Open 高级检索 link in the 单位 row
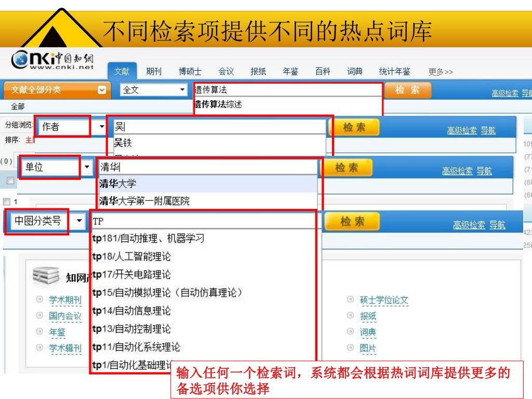 click(x=457, y=170)
